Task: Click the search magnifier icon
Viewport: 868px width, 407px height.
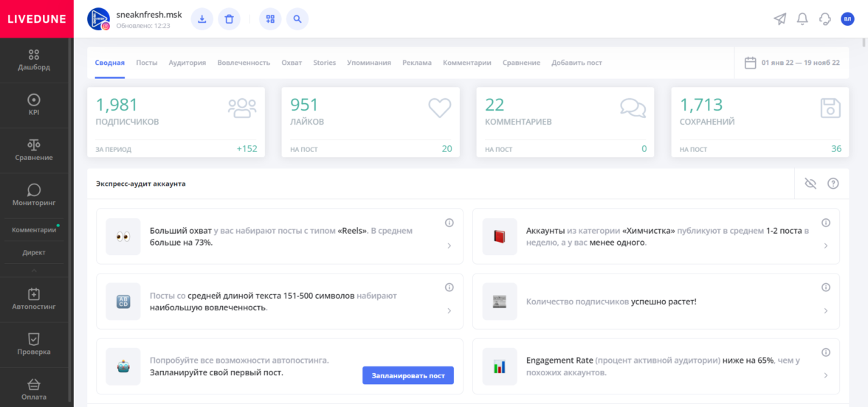Action: (297, 19)
